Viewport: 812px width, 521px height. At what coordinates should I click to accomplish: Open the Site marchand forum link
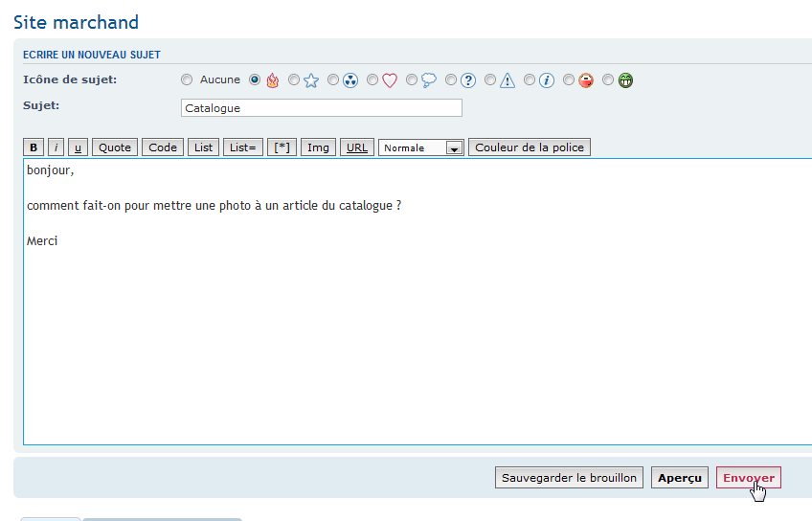coord(77,22)
